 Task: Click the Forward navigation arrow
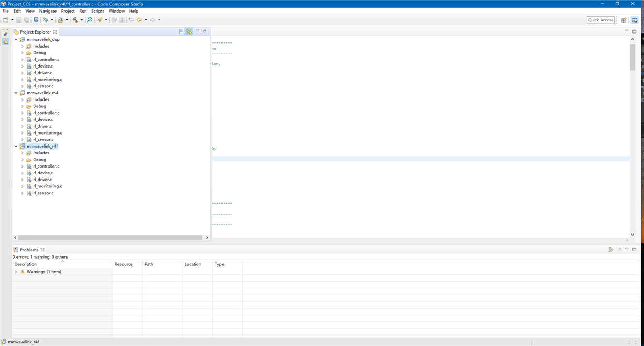pyautogui.click(x=153, y=20)
